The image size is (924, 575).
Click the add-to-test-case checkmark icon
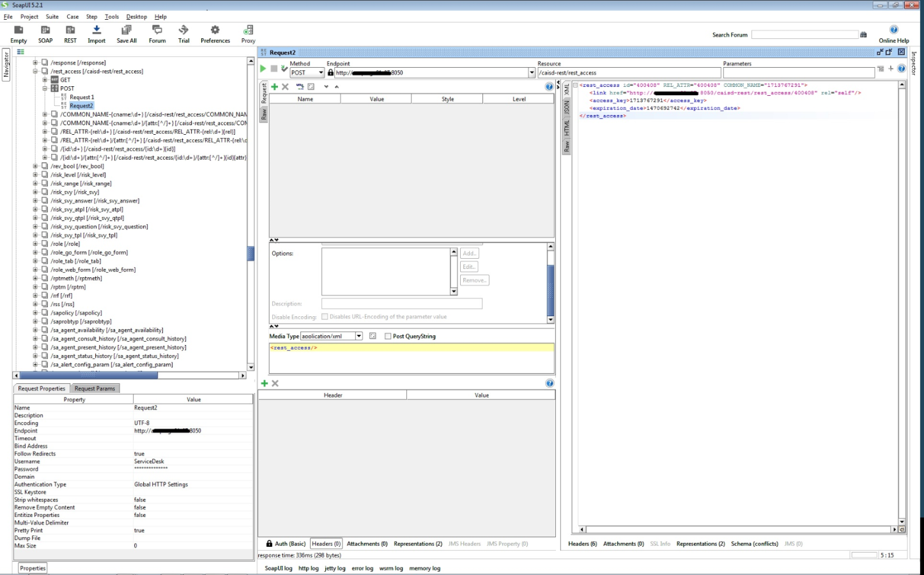tap(284, 68)
